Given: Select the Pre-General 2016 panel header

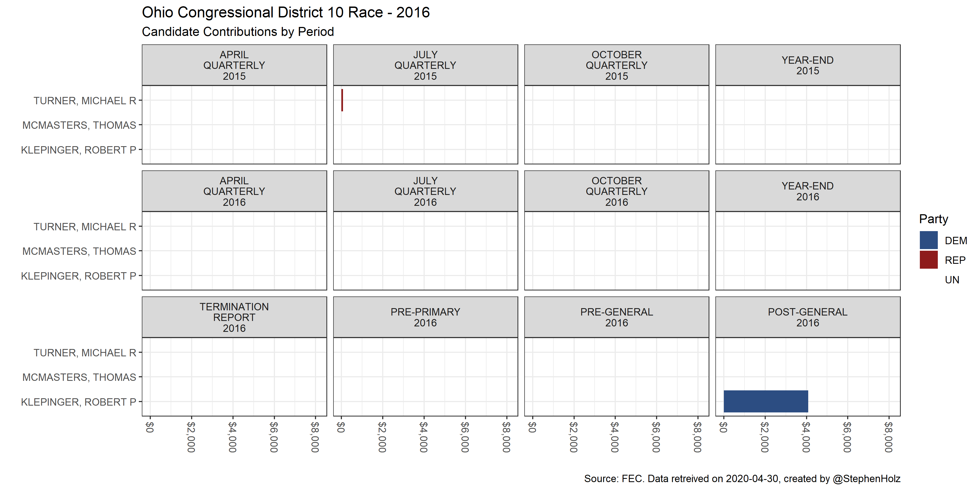Looking at the screenshot, I should [x=616, y=317].
